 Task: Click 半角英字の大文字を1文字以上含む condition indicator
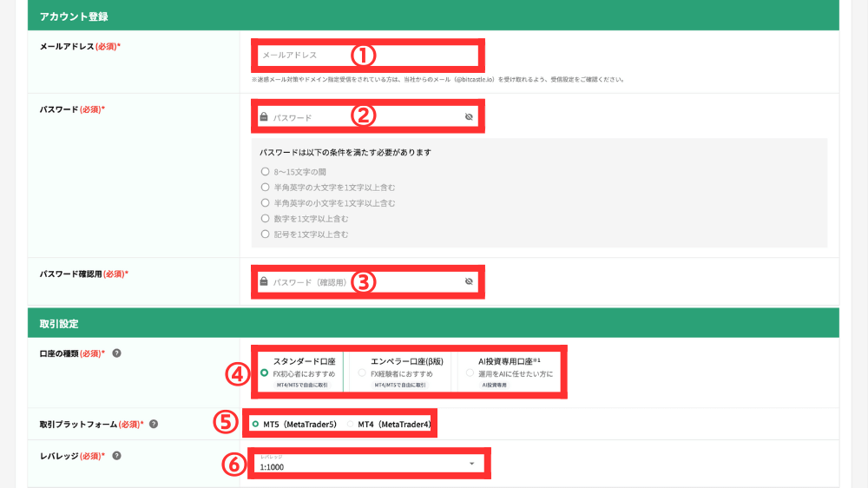point(265,188)
